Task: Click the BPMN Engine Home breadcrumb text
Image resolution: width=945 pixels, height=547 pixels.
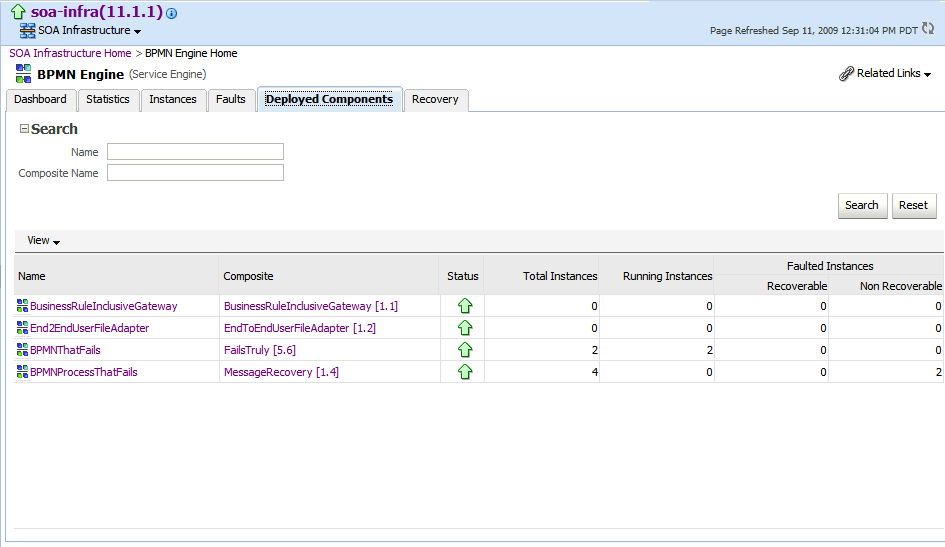Action: pyautogui.click(x=191, y=53)
